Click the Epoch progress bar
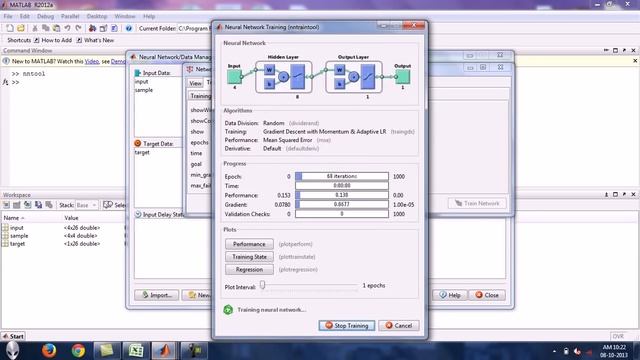 (x=342, y=176)
